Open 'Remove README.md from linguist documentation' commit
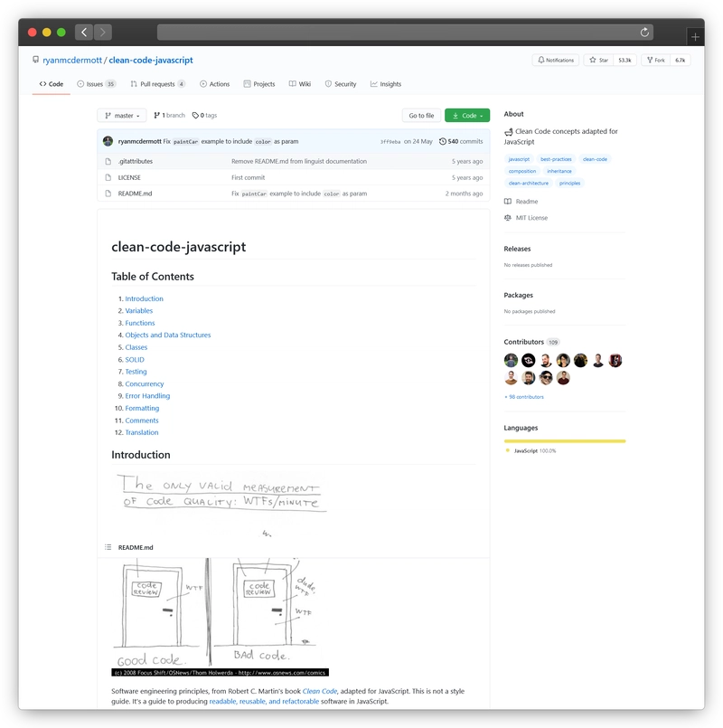 (x=299, y=161)
